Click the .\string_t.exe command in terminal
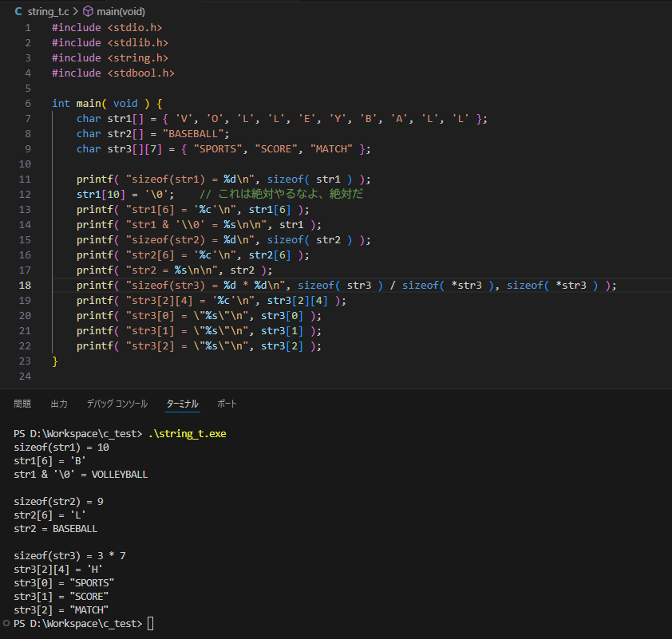Screen dimensions: 672x639 click(x=188, y=434)
